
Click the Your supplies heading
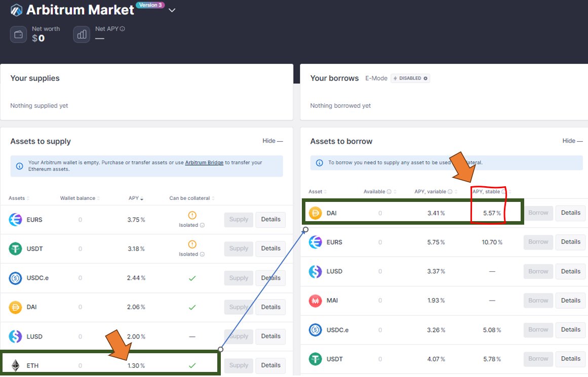pyautogui.click(x=35, y=78)
